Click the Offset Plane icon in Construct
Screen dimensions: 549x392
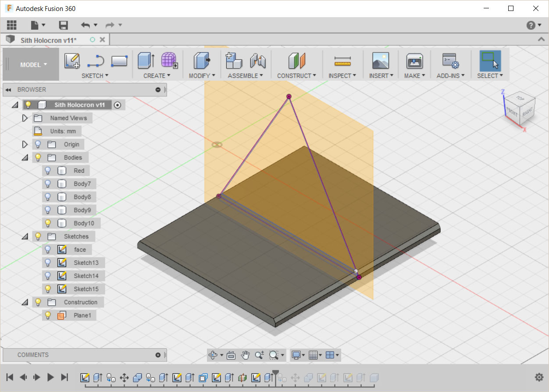(296, 61)
